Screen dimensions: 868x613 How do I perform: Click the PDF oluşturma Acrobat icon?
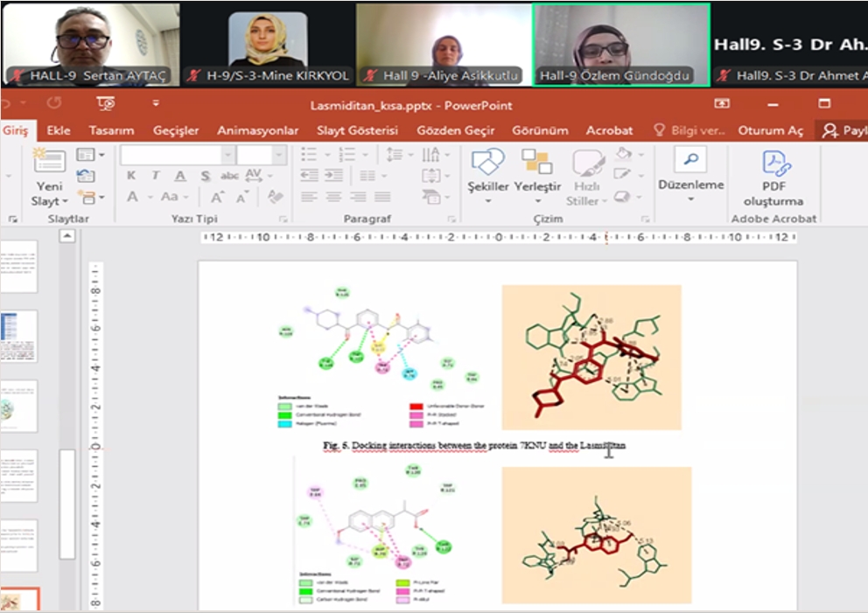pyautogui.click(x=773, y=164)
